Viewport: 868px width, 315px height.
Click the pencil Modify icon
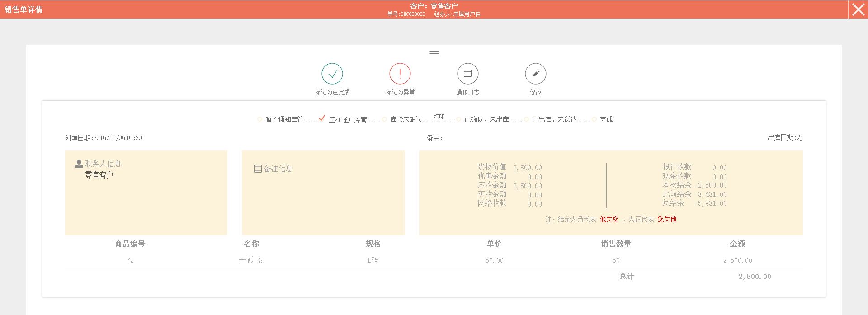pos(536,74)
